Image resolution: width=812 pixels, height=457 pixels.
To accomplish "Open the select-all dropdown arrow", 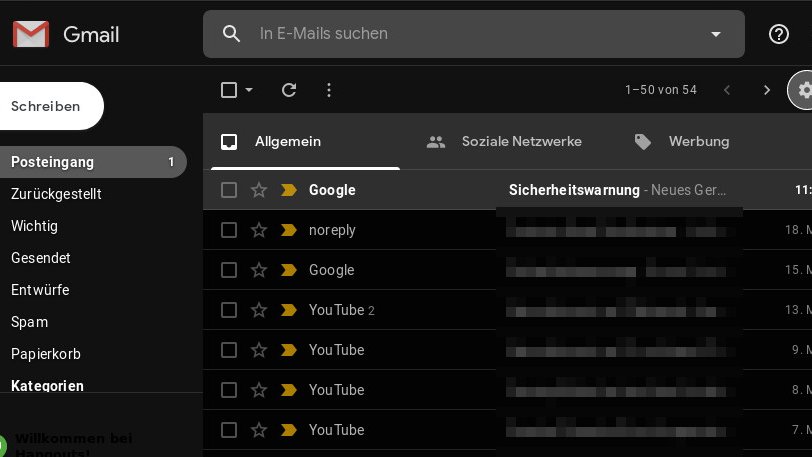I will (249, 90).
